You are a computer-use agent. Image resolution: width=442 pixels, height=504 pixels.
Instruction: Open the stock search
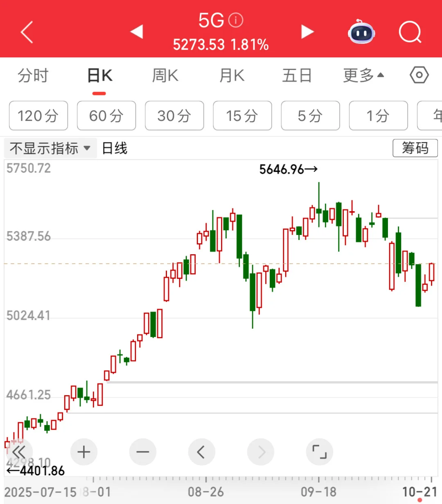tap(410, 32)
